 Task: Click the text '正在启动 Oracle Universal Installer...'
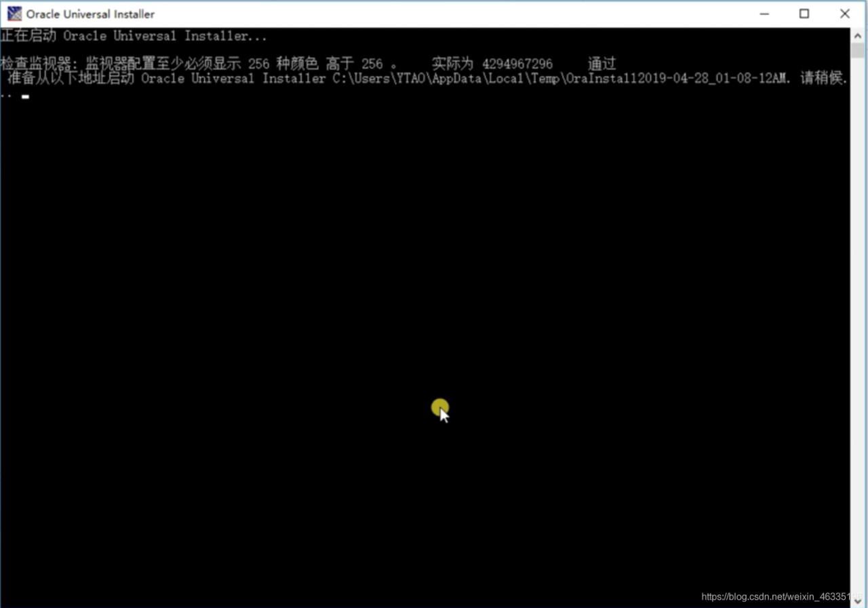[x=134, y=36]
